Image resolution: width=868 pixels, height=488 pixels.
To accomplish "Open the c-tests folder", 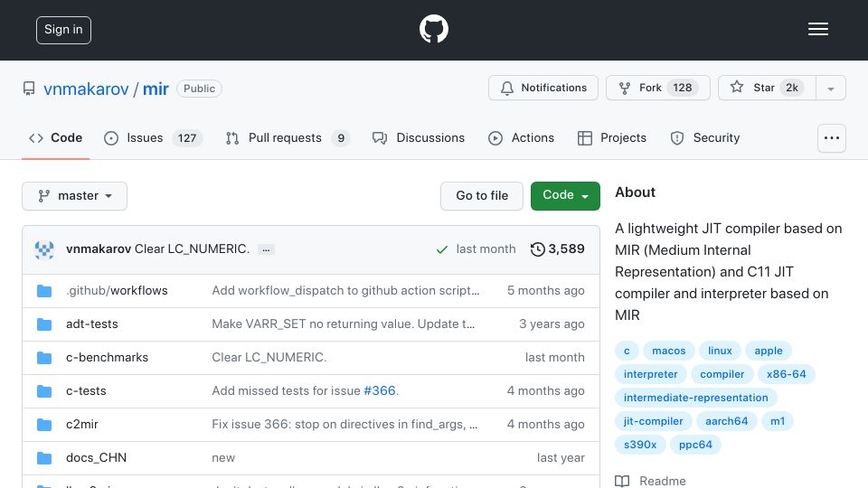I will click(x=86, y=390).
